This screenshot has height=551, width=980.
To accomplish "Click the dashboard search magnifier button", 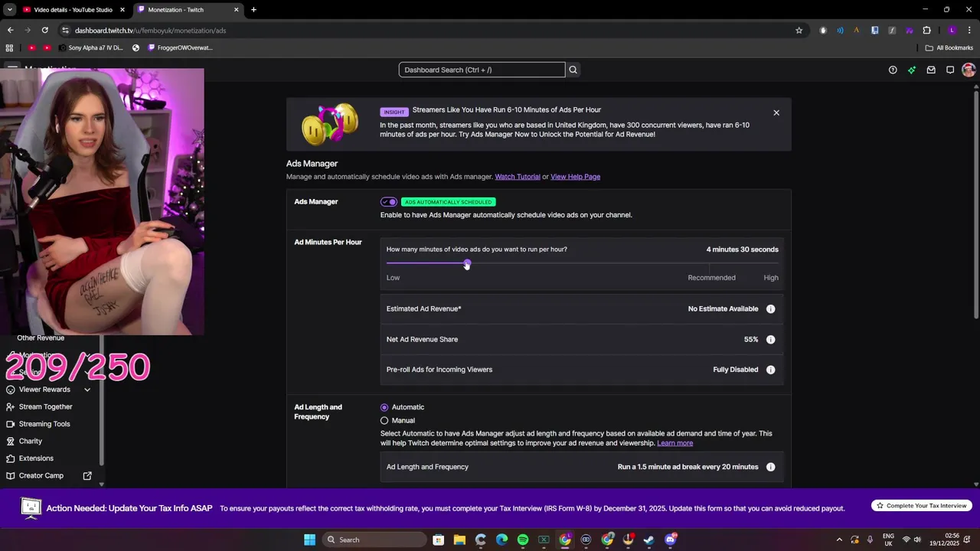I will pos(573,70).
